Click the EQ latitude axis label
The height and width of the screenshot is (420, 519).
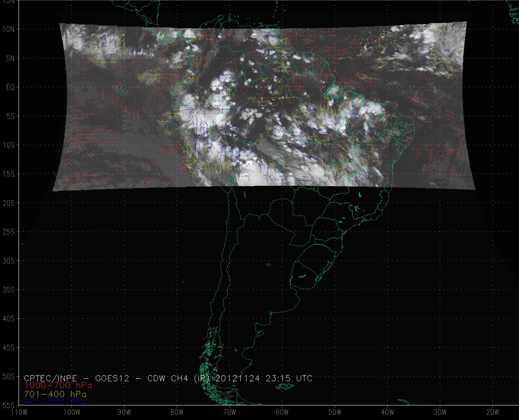(x=10, y=87)
